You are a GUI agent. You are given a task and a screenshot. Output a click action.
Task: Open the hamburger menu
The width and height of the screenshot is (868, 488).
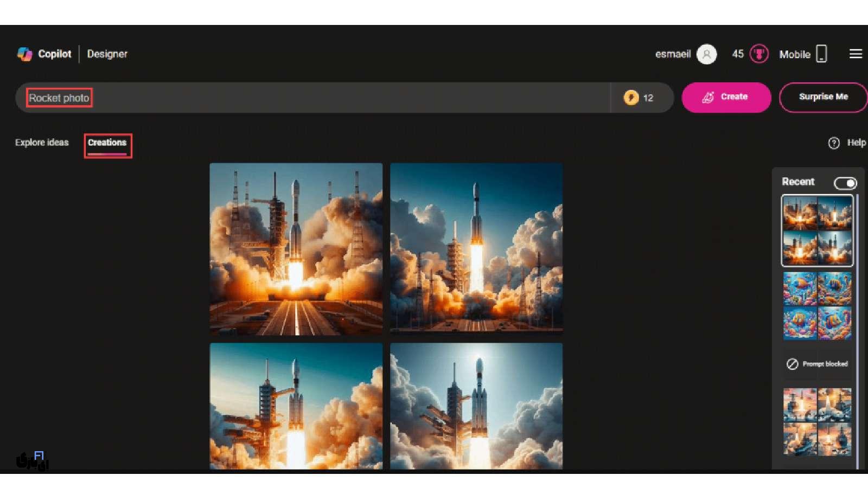tap(856, 54)
